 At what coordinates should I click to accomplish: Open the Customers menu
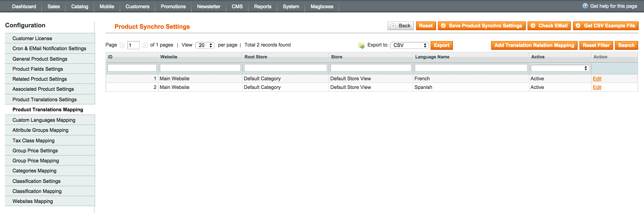point(137,7)
